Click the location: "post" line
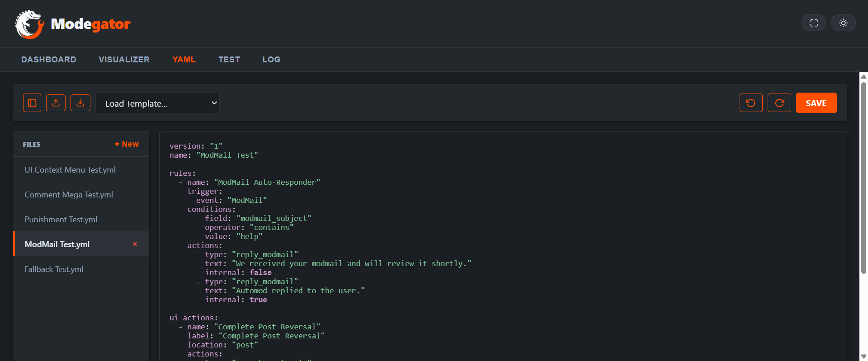 (223, 345)
